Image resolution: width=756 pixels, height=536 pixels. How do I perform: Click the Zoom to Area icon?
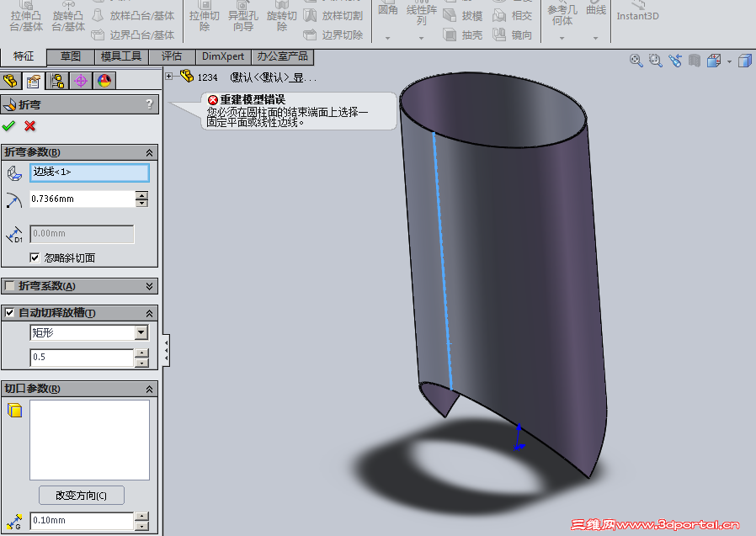[655, 61]
